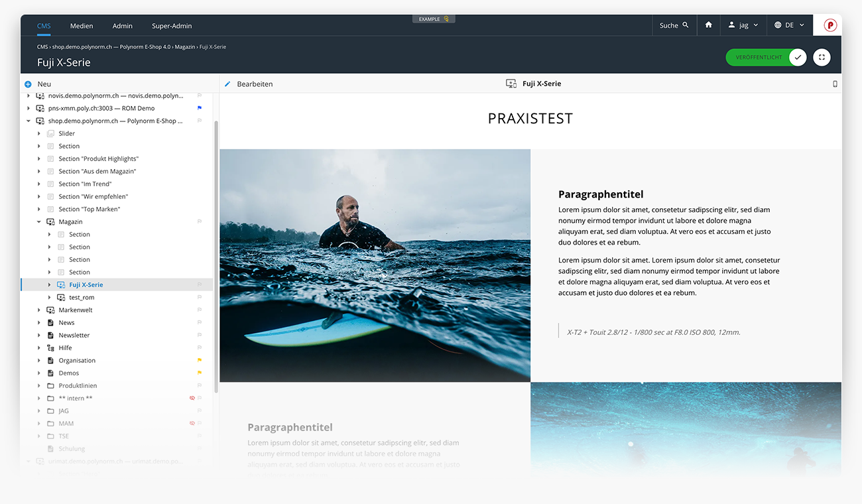Click the blue plus icon beside Neu

(28, 84)
